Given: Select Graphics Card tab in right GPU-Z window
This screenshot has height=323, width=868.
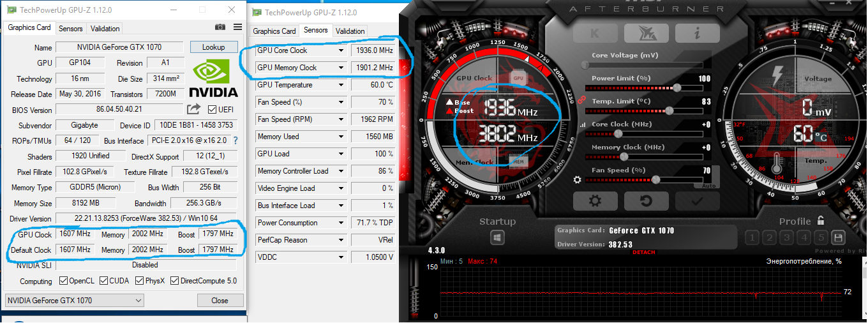Looking at the screenshot, I should point(274,31).
